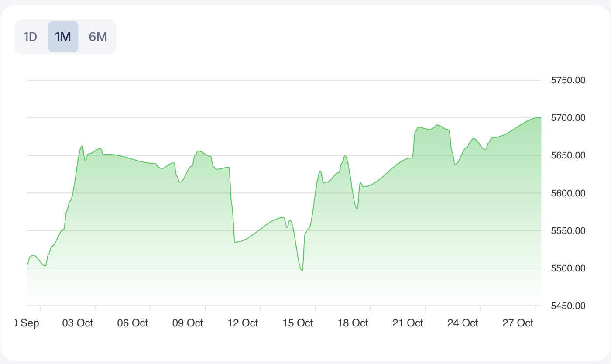
Task: Click the 15 Oct date label
Action: (x=298, y=323)
